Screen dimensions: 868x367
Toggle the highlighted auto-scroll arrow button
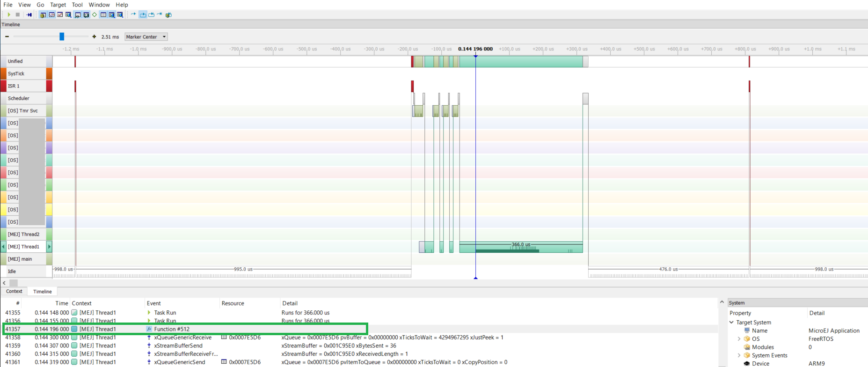coord(143,15)
